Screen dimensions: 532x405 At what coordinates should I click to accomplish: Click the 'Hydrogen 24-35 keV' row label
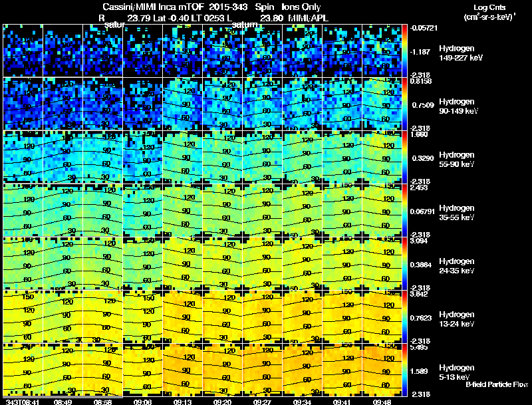pyautogui.click(x=457, y=266)
